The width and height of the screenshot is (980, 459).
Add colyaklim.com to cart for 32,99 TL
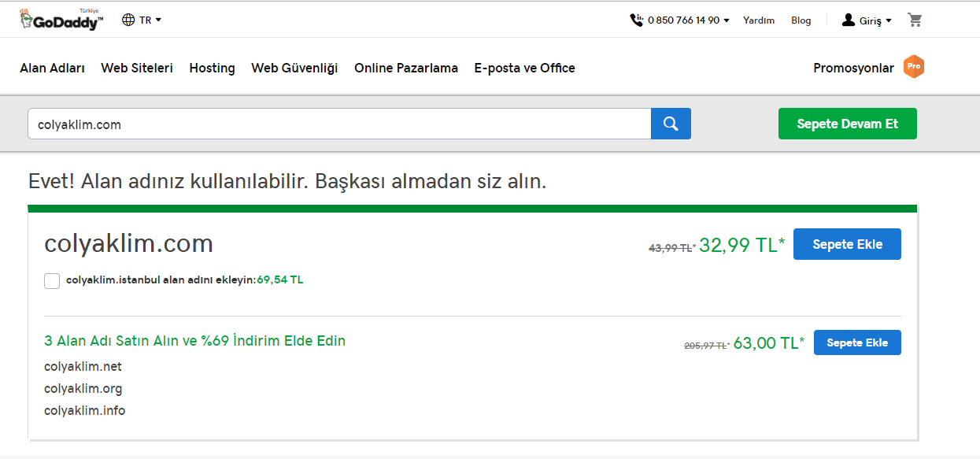(x=847, y=244)
